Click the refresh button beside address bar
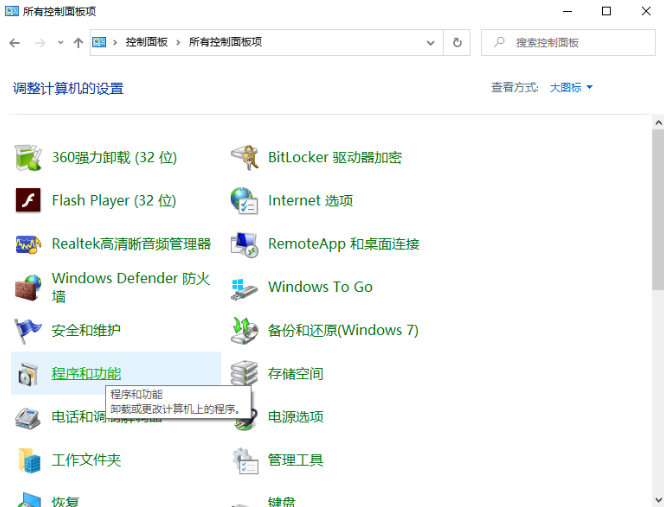 pos(457,43)
